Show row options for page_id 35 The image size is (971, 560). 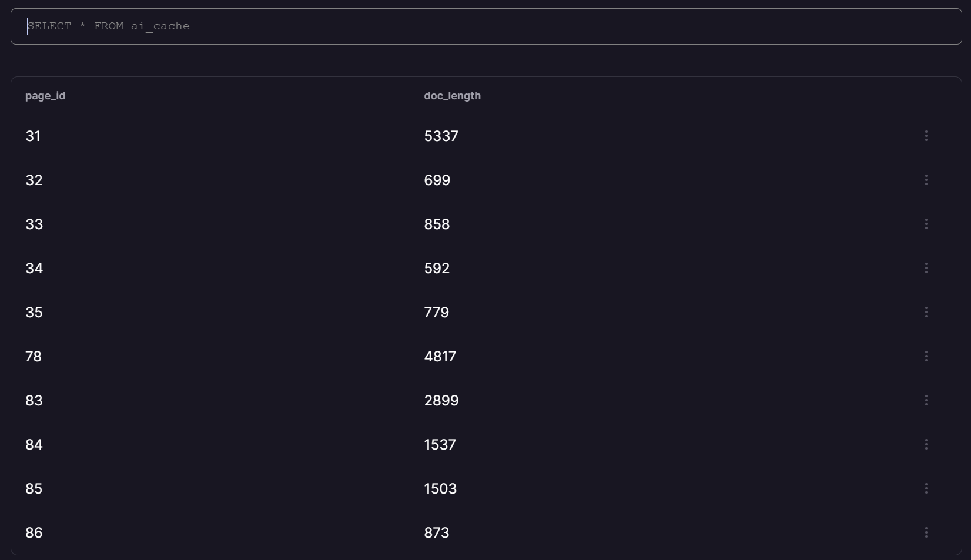[926, 312]
